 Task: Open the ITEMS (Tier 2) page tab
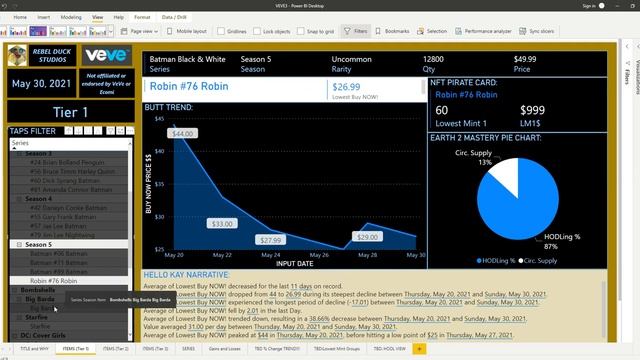pos(116,349)
